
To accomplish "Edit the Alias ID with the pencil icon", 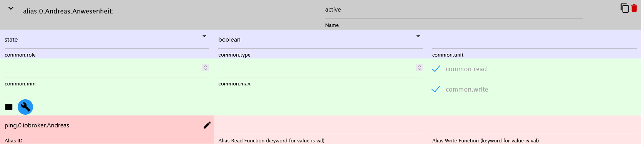I will tap(207, 125).
